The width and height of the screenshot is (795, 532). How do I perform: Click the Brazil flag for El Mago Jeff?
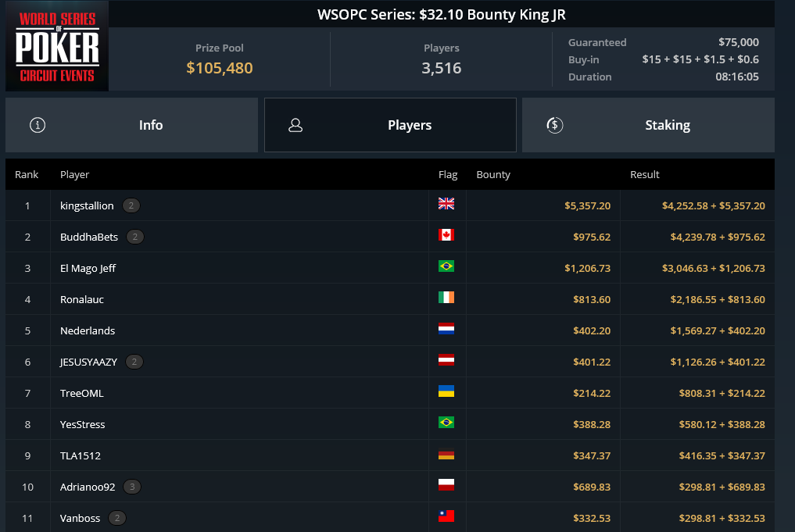click(446, 266)
